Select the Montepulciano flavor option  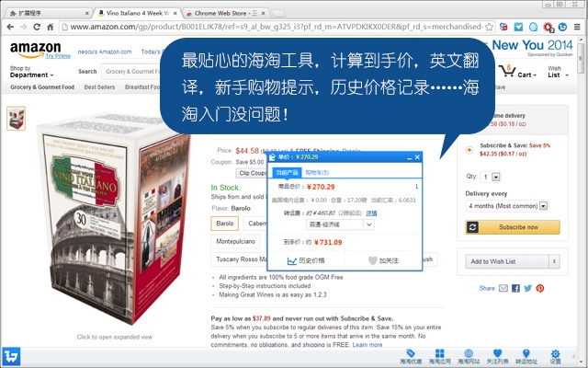click(235, 241)
